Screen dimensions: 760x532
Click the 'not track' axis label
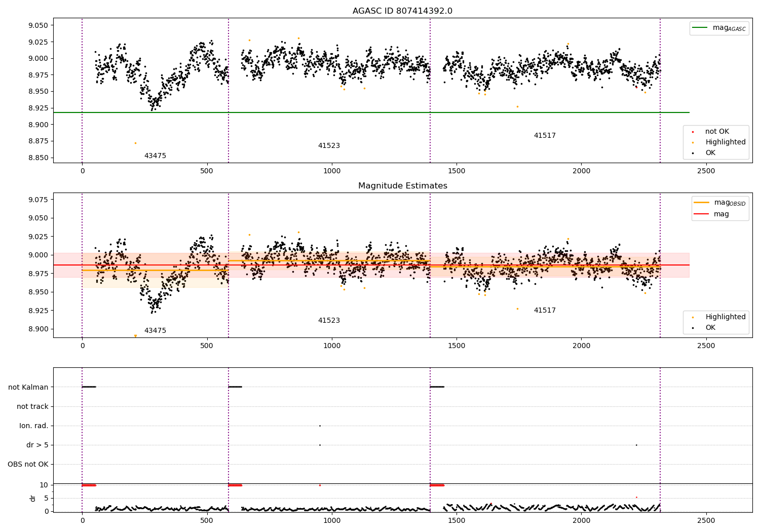(x=32, y=406)
